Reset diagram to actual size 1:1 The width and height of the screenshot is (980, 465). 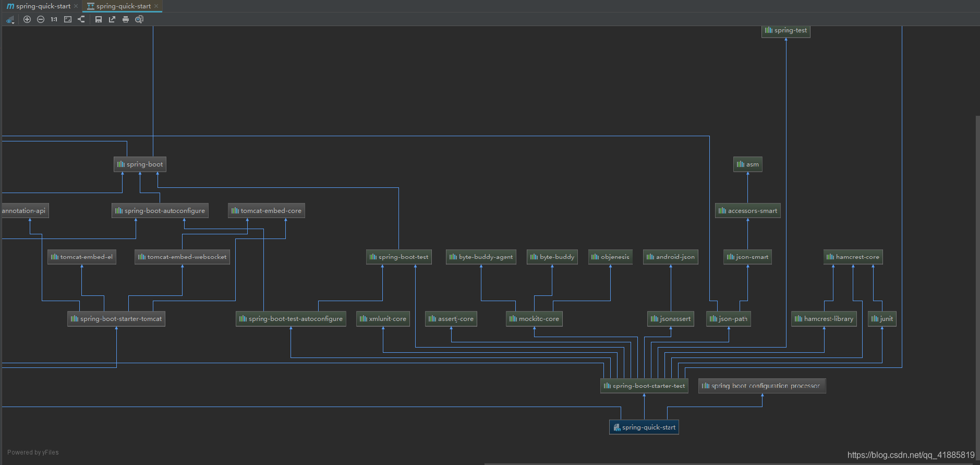coord(54,19)
